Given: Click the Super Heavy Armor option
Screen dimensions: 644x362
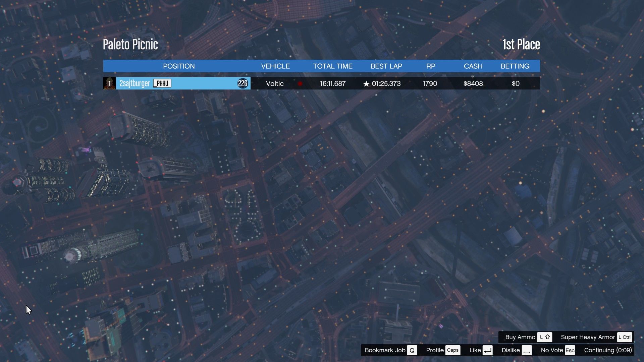Looking at the screenshot, I should click(x=588, y=337).
